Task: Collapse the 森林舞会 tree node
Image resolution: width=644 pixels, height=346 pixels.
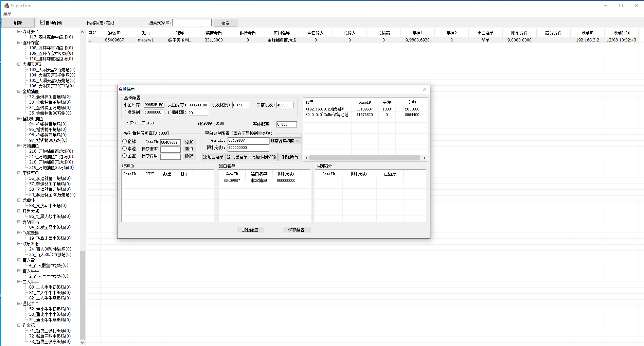Action: 19,32
